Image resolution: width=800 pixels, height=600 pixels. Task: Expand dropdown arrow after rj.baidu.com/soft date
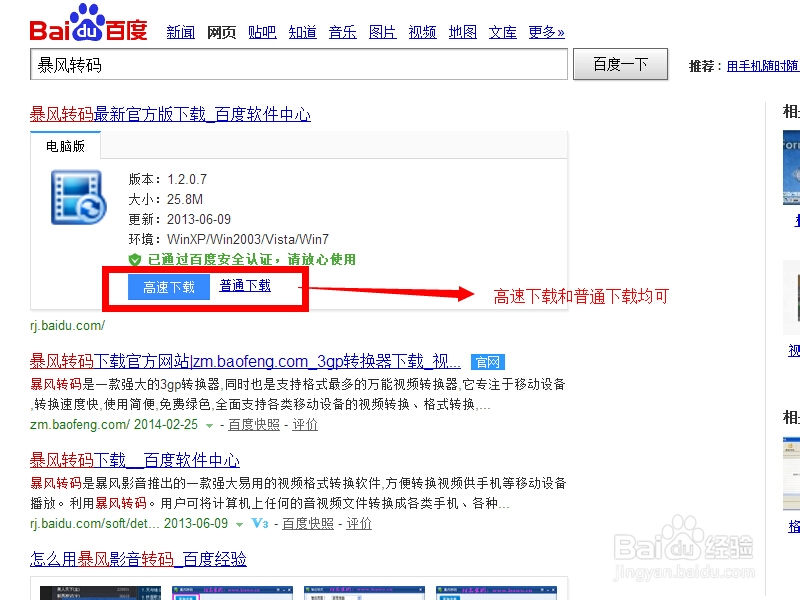(x=239, y=524)
